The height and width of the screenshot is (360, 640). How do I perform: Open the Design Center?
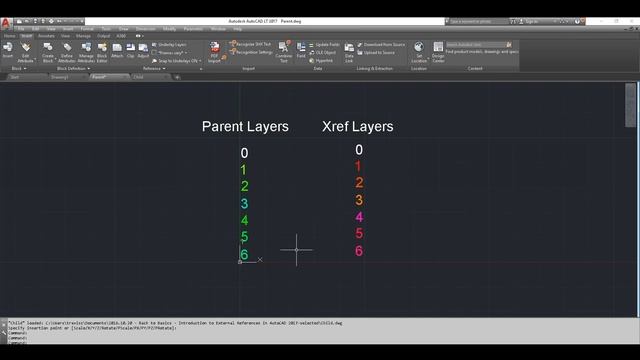click(x=438, y=52)
